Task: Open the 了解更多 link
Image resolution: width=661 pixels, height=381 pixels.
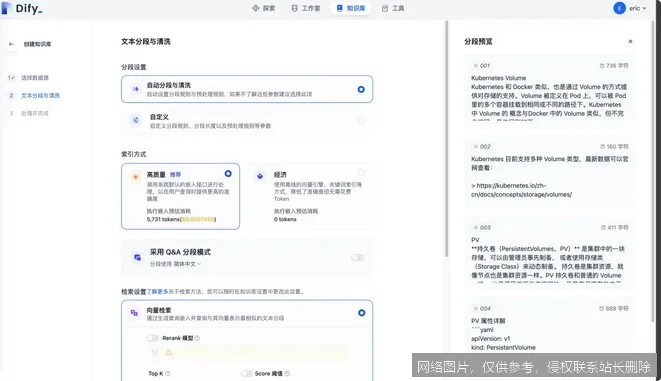Action: coord(157,292)
